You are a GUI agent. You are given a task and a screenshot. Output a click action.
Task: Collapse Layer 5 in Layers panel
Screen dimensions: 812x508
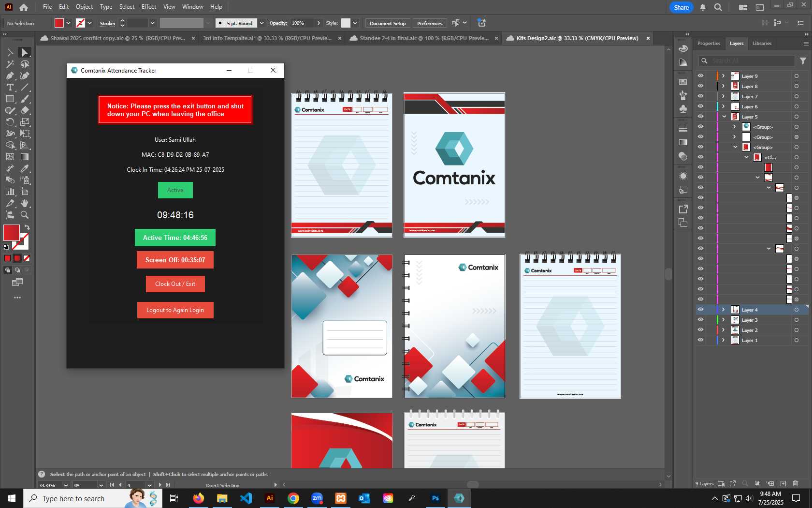click(724, 117)
